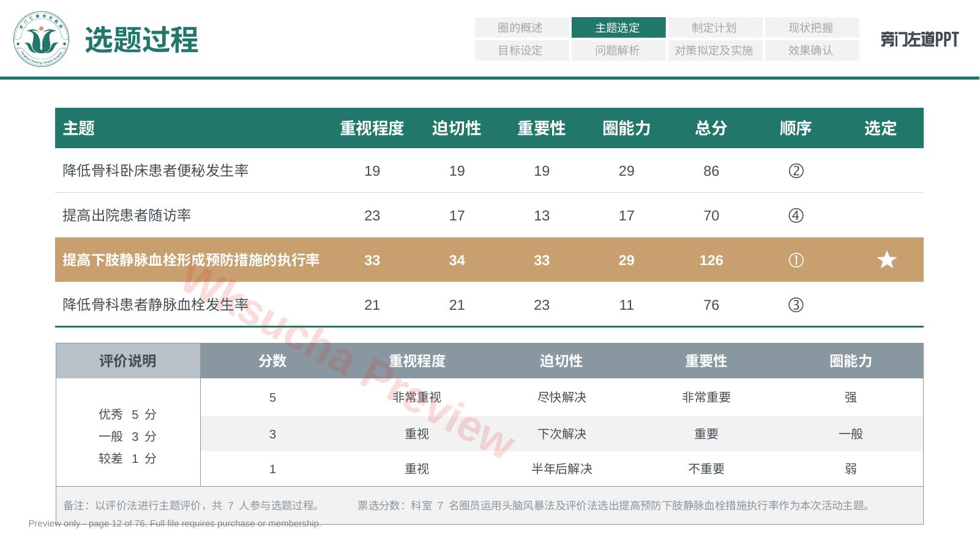
Task: Click circled number ④ rank marker
Action: [x=796, y=216]
